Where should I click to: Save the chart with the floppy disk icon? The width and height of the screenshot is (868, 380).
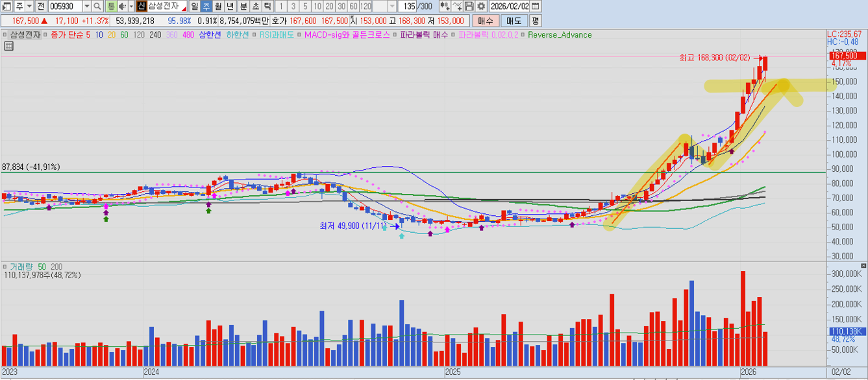(469, 6)
